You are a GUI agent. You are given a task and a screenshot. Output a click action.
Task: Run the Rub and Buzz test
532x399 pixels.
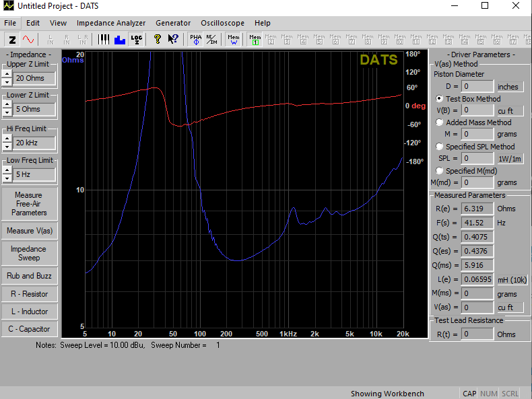(x=29, y=276)
